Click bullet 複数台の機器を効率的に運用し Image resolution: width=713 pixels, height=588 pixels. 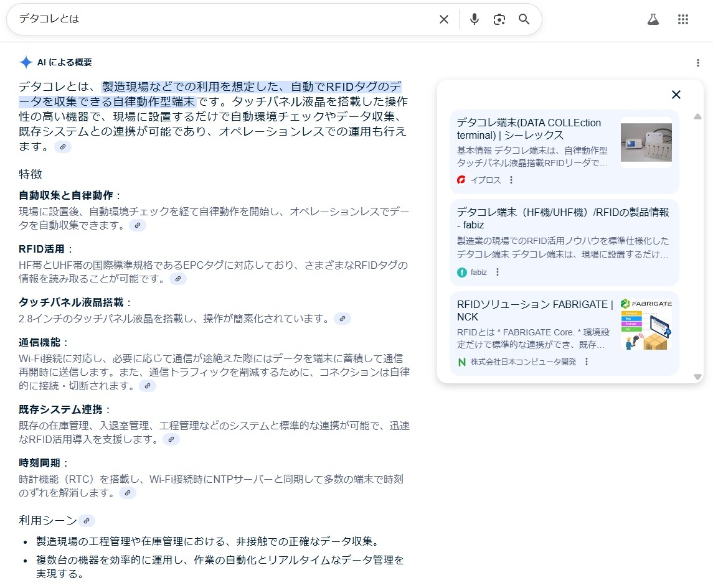(220, 567)
